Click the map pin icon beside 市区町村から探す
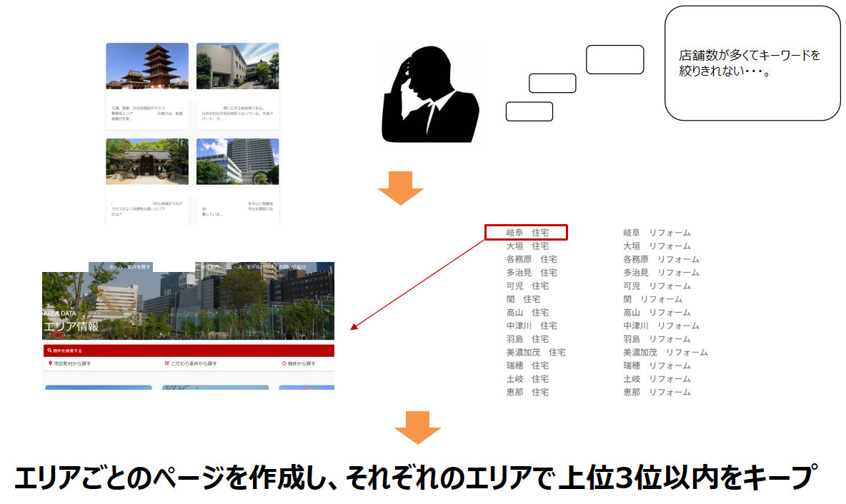Viewport: 846px width, 504px height. [50, 363]
